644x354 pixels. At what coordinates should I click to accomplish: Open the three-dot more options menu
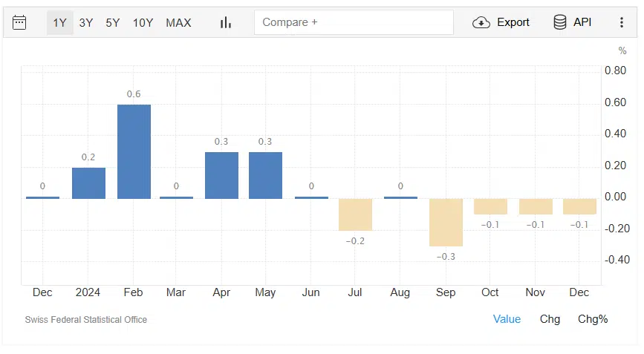[622, 22]
